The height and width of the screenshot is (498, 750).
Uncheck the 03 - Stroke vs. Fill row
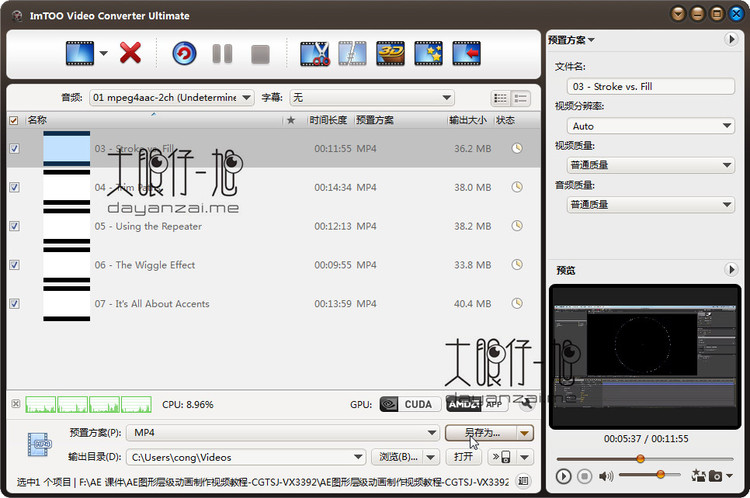[14, 148]
